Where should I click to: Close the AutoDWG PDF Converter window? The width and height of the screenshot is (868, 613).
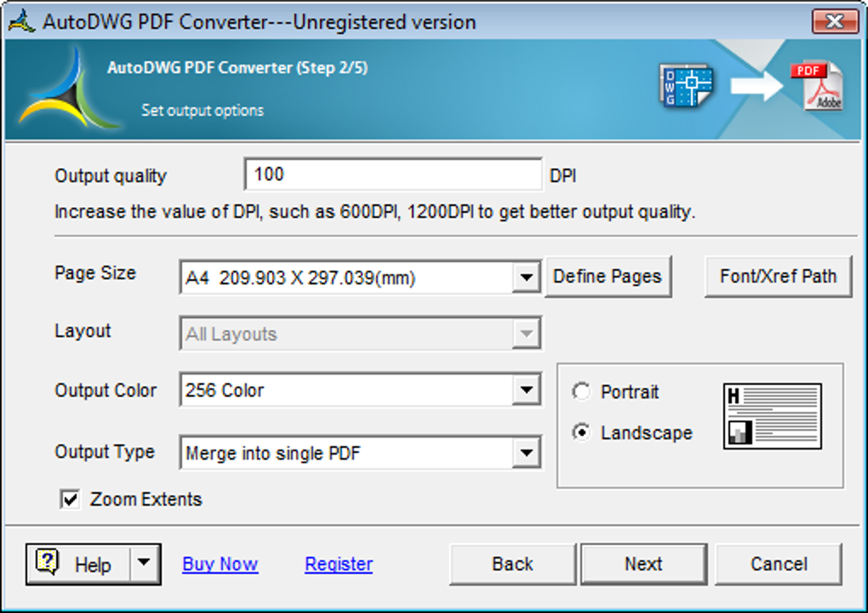[835, 21]
